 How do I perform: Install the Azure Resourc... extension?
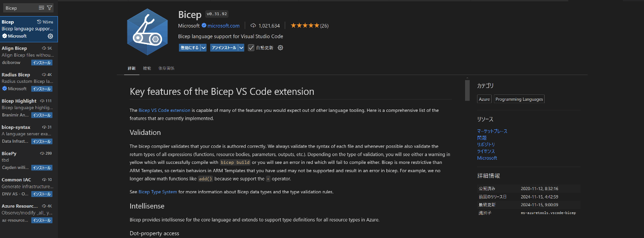42,220
